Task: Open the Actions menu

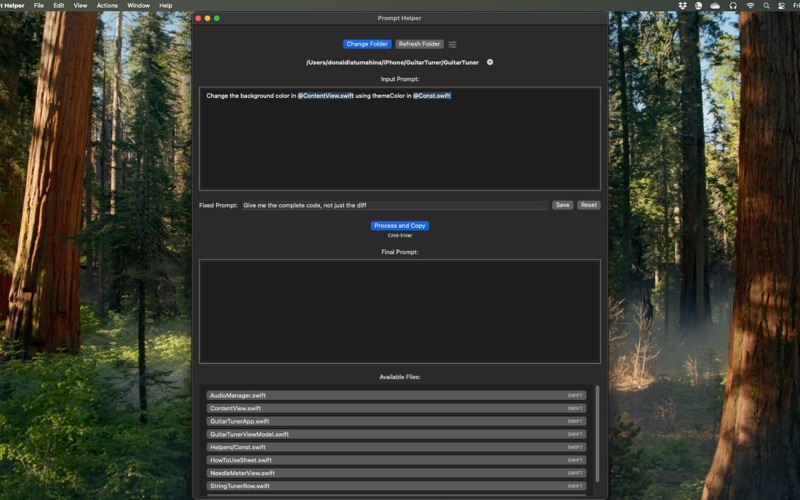Action: point(107,6)
